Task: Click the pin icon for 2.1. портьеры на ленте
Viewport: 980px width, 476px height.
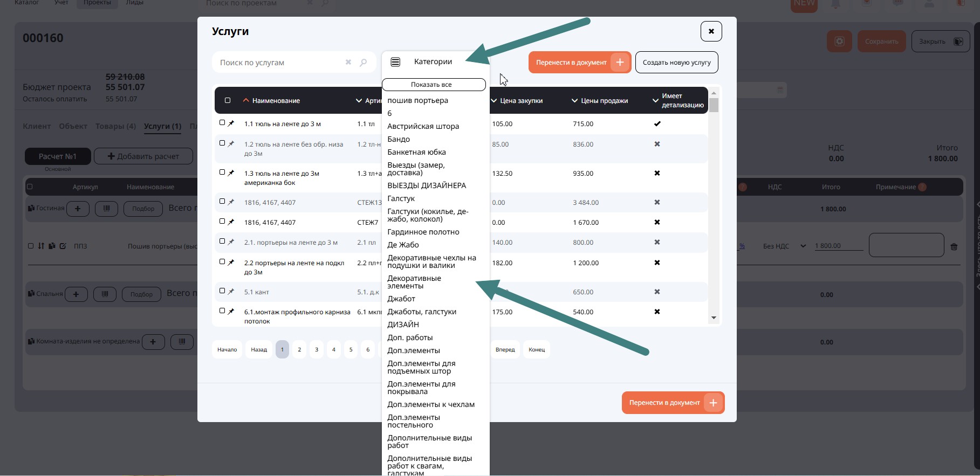Action: coord(231,242)
